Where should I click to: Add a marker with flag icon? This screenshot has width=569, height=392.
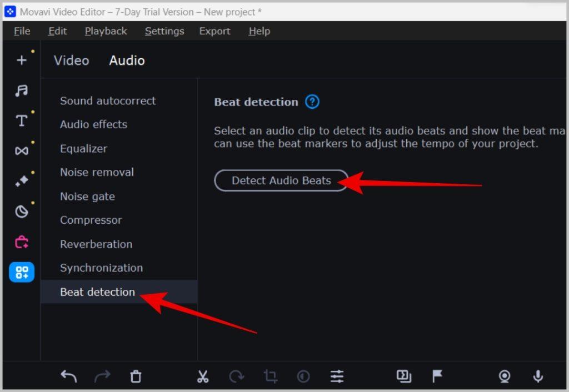click(437, 376)
